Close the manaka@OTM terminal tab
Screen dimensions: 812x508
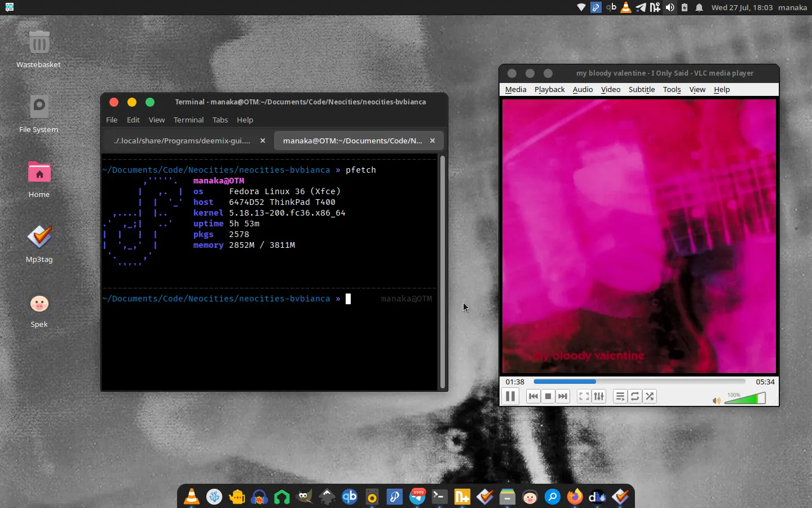pos(433,141)
